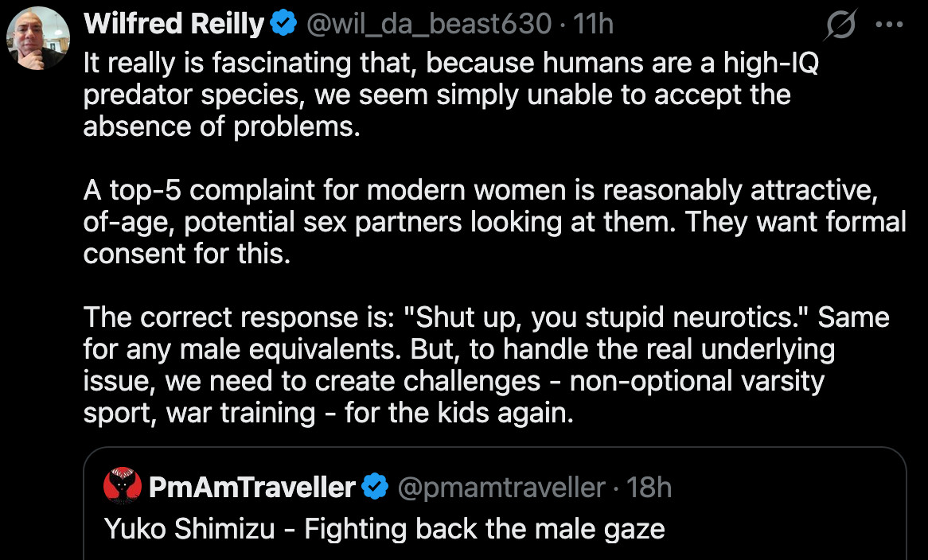Viewport: 928px width, 560px height.
Task: Open the tweet's 11h timestamp
Action: pyautogui.click(x=593, y=25)
